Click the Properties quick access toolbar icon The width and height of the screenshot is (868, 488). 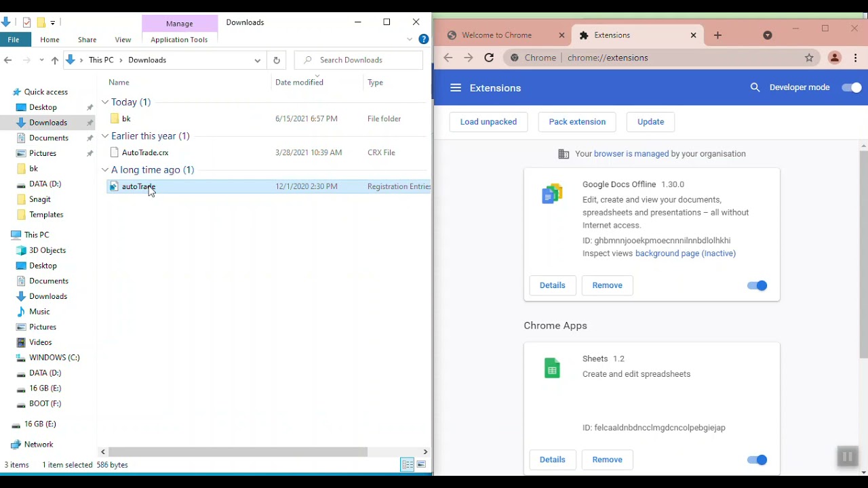pyautogui.click(x=26, y=22)
